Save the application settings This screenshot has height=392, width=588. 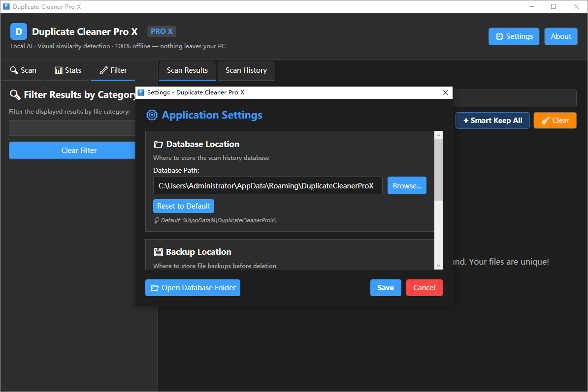386,288
